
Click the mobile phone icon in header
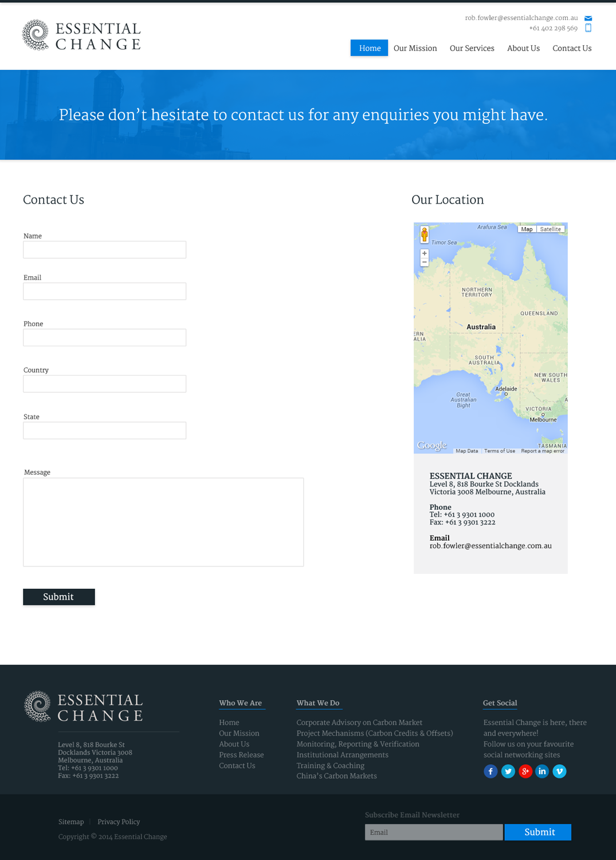588,28
